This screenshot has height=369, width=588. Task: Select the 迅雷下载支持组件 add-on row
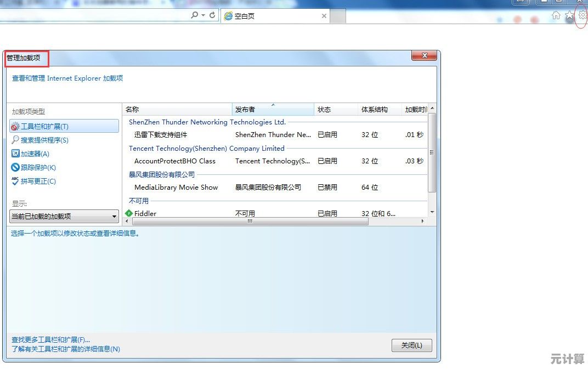[x=275, y=135]
